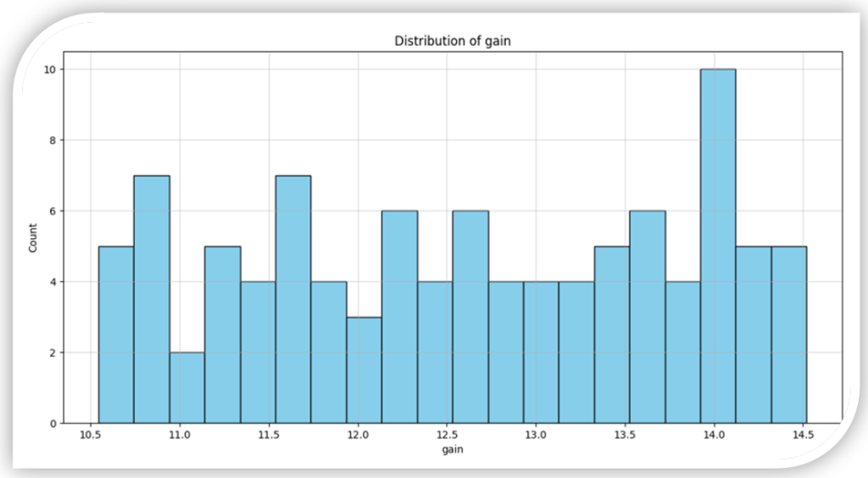Viewport: 868px width, 478px height.
Task: Click the y-axis tick label 4
Action: coord(53,281)
